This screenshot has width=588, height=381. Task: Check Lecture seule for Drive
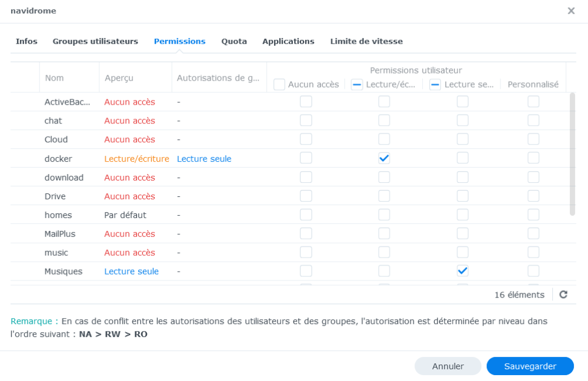click(x=462, y=196)
